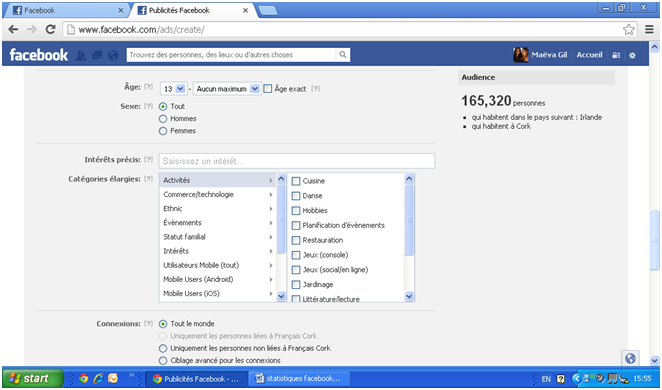Open Chrome menu hamburger icon
The height and width of the screenshot is (390, 662).
pos(649,29)
